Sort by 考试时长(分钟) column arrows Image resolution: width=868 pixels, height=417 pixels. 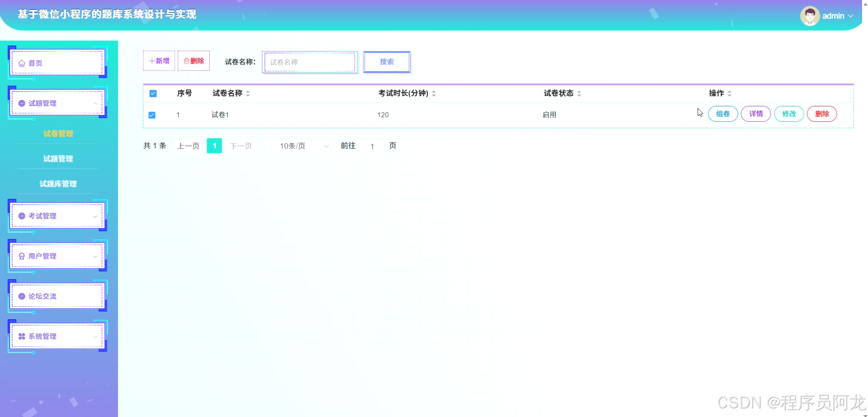coord(434,93)
